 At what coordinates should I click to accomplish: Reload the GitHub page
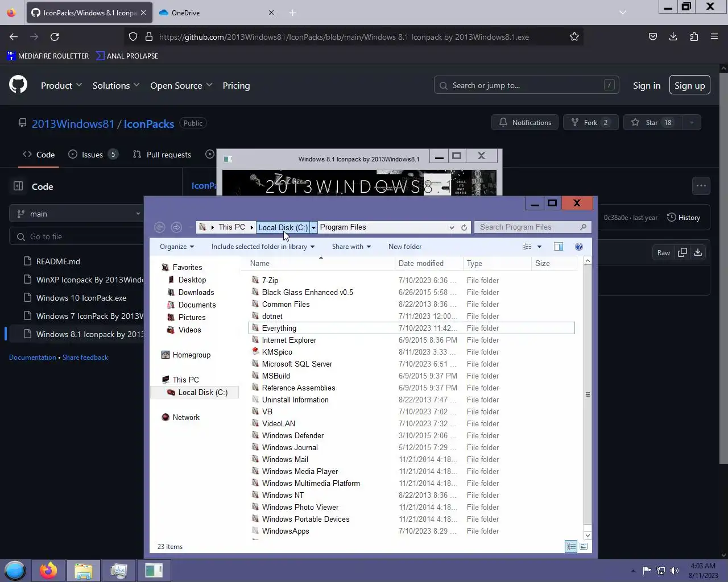tap(55, 36)
